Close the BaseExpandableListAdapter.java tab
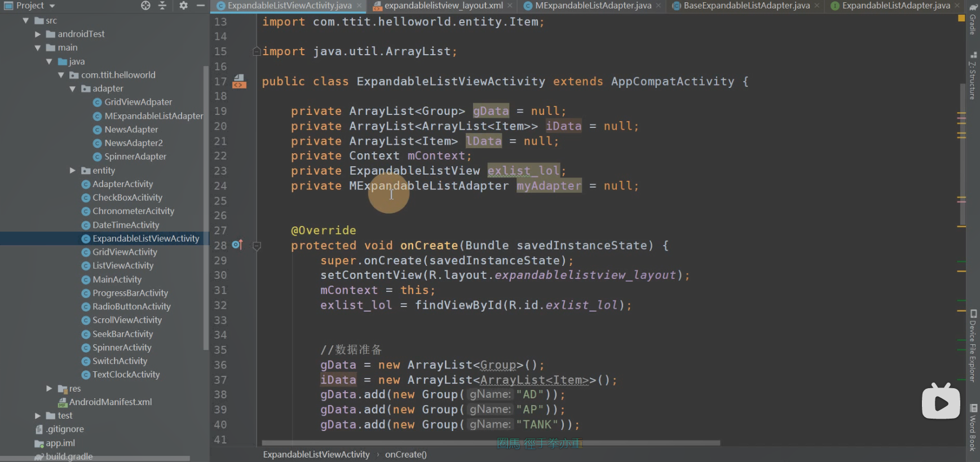Screen dimensions: 980x462 (x=817, y=6)
